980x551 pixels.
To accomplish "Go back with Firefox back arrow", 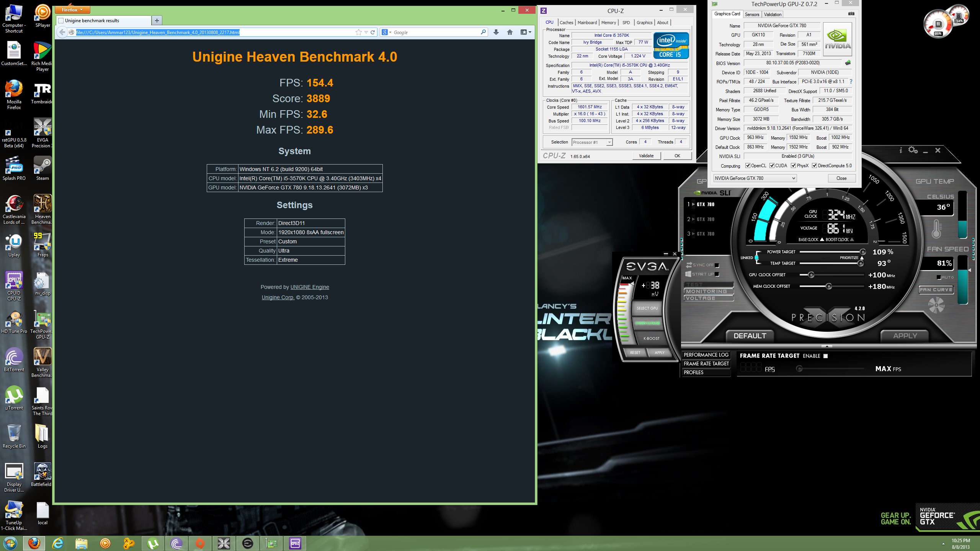I will point(62,32).
